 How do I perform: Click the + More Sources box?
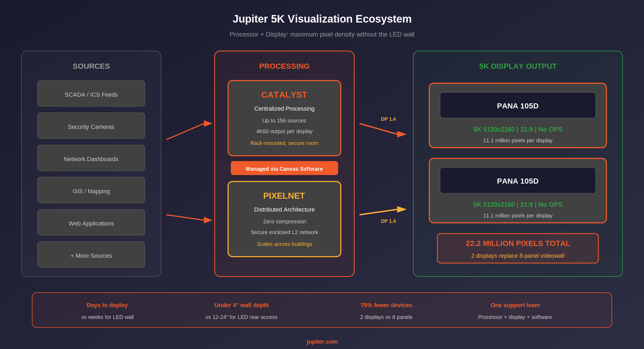pos(91,255)
